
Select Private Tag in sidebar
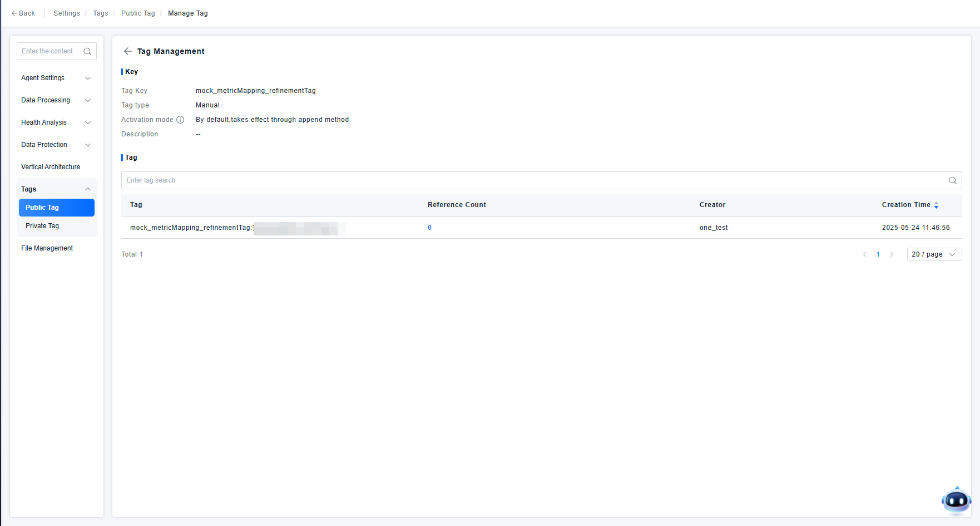(42, 226)
